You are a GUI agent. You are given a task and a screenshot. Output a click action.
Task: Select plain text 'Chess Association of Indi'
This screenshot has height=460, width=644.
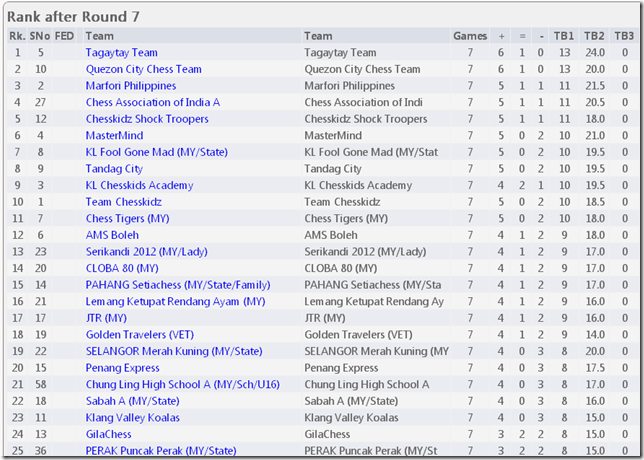click(363, 102)
